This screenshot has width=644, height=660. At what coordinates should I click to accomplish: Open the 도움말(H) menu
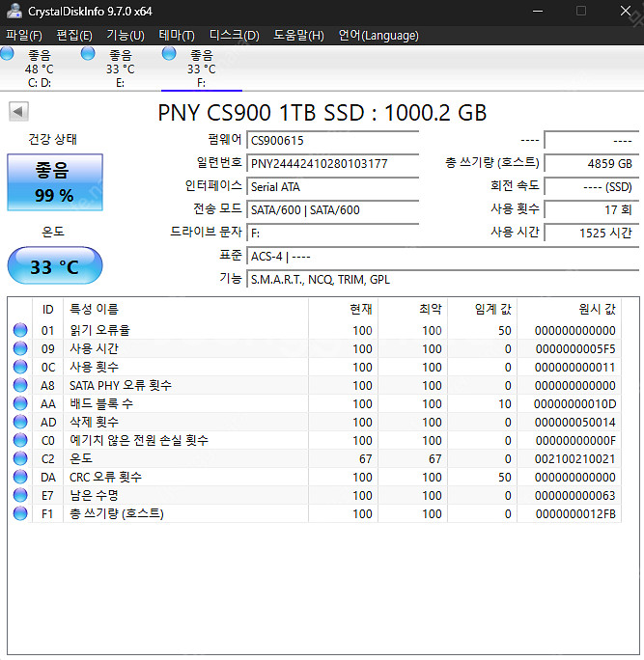[298, 36]
